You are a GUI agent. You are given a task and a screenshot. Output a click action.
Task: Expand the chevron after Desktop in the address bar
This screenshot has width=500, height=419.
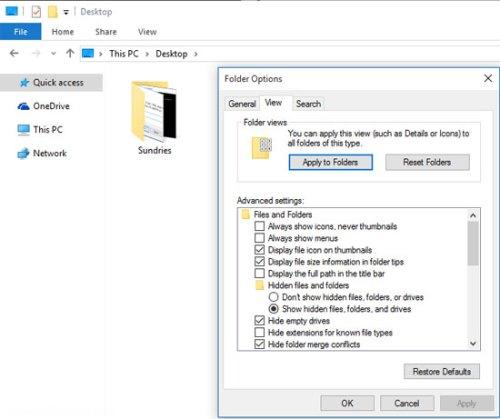click(196, 54)
